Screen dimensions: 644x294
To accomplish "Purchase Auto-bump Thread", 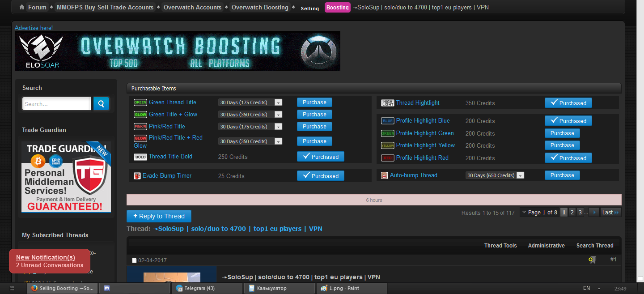I will (562, 175).
